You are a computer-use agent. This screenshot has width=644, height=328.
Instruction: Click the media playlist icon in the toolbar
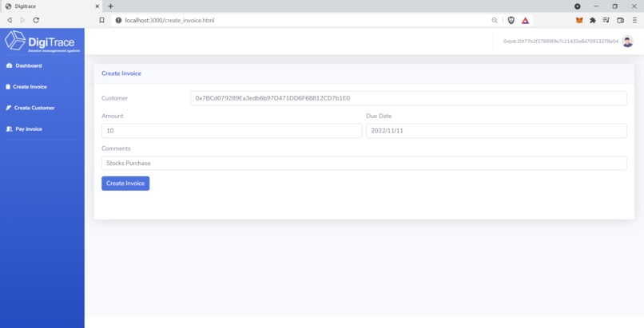(x=606, y=20)
